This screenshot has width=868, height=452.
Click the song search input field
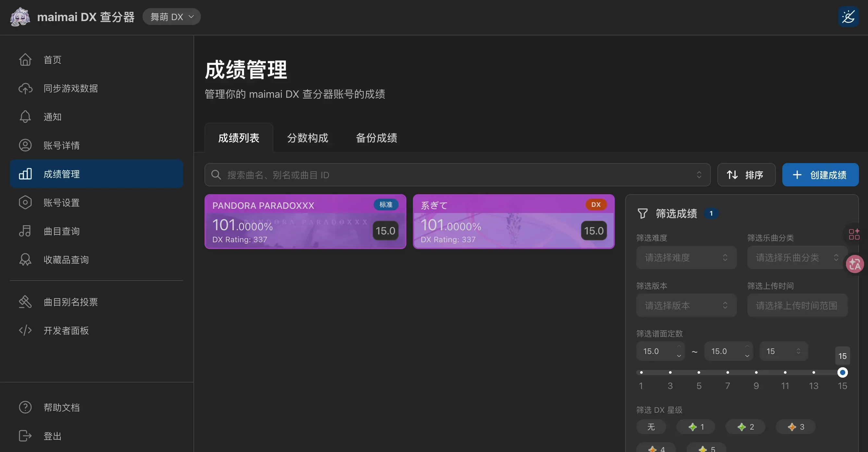(x=457, y=175)
